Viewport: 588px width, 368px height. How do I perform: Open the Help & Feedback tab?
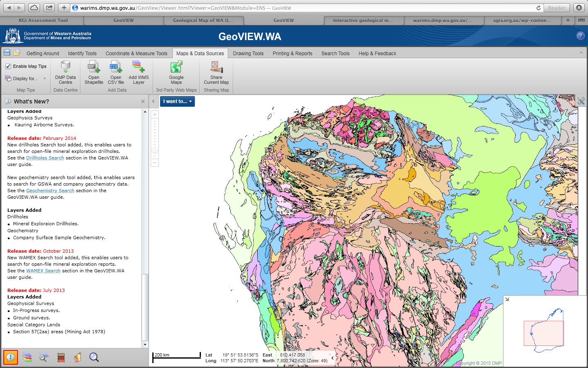[x=377, y=54]
